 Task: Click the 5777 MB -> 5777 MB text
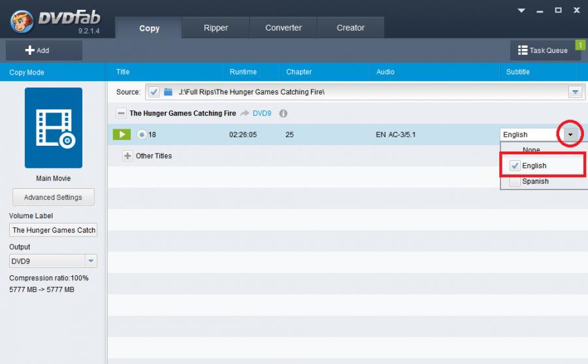coord(42,290)
